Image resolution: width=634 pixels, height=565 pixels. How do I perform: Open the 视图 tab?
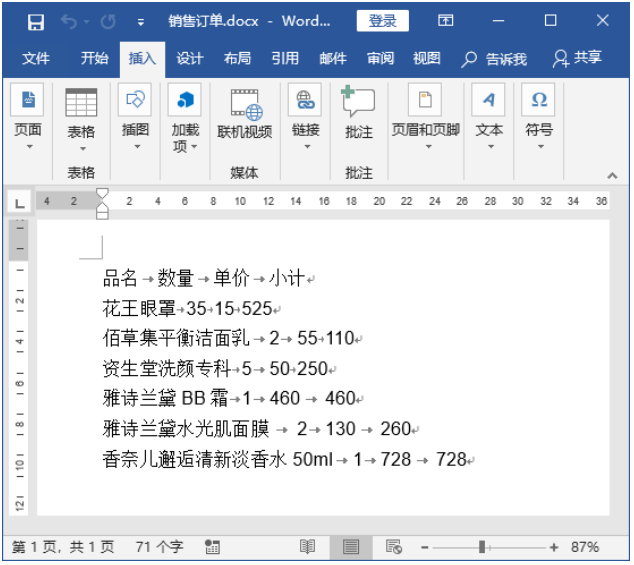[427, 59]
